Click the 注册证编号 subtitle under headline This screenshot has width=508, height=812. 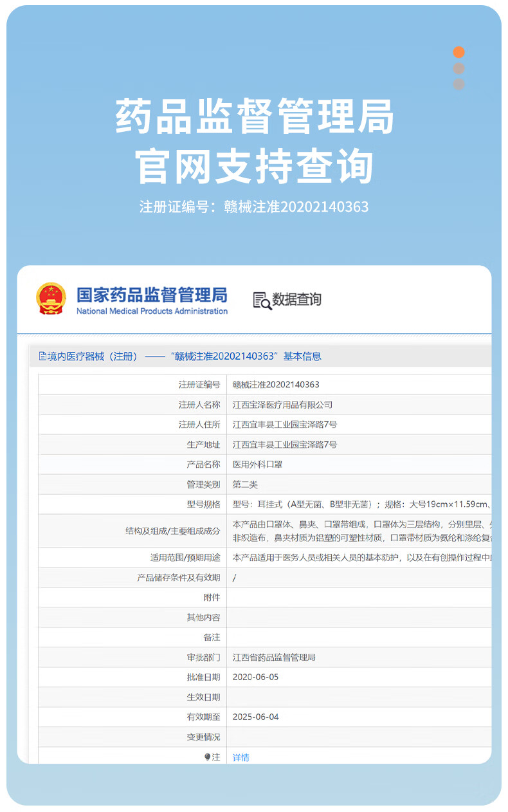coord(255,207)
